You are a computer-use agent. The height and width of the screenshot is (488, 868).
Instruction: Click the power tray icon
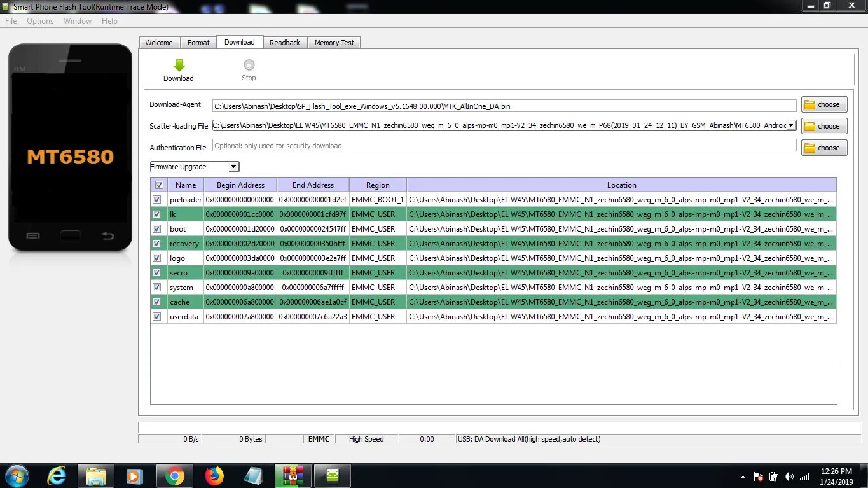pyautogui.click(x=774, y=477)
